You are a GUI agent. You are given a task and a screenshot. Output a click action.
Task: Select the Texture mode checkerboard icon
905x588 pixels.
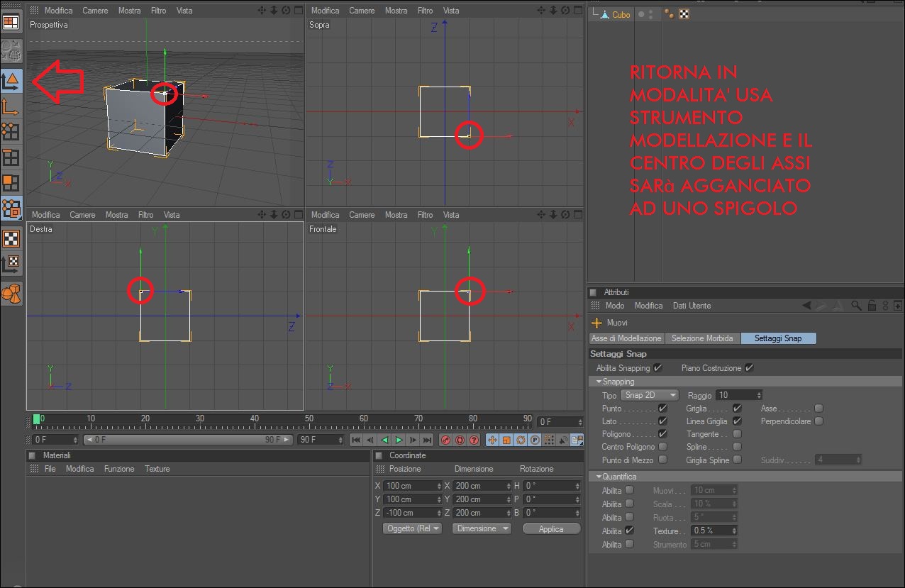11,238
